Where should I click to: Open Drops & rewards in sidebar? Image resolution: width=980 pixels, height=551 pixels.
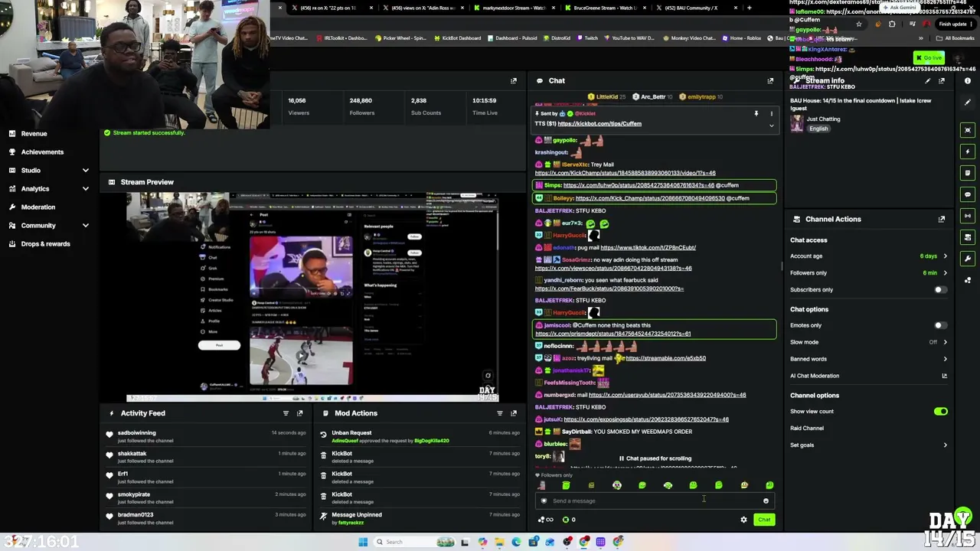(45, 243)
